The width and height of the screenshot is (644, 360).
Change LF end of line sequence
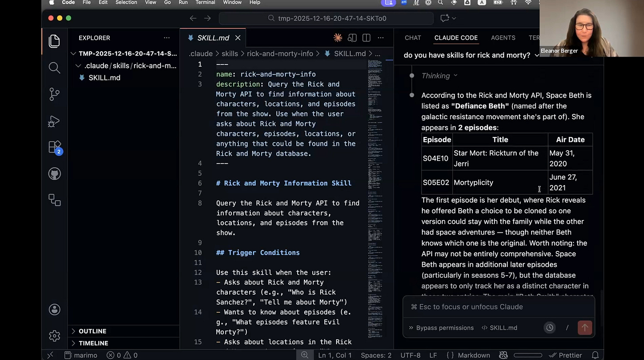pyautogui.click(x=433, y=355)
